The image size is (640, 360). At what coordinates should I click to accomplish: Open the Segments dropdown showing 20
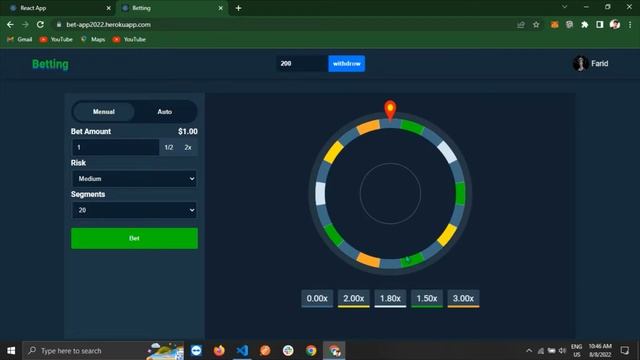134,210
